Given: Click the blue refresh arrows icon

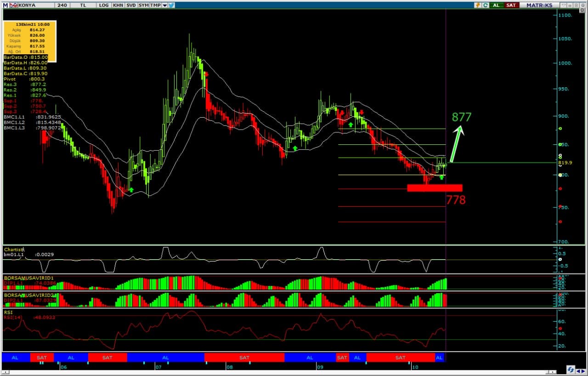Looking at the screenshot, I should [x=570, y=369].
